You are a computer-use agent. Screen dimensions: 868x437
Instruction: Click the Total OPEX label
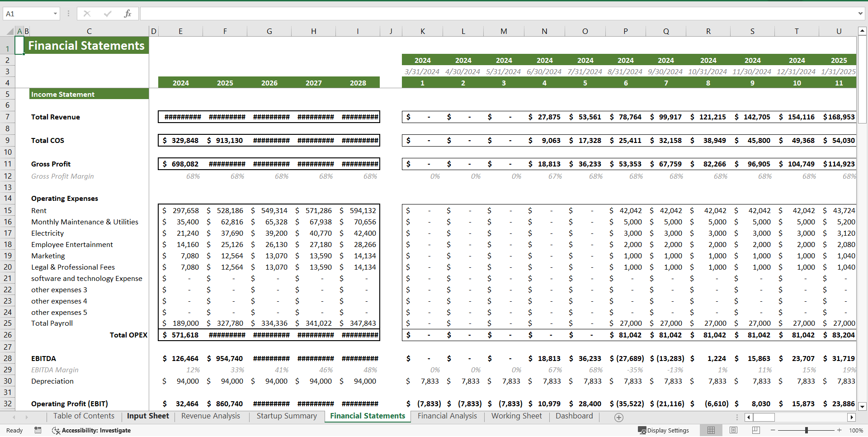[128, 335]
